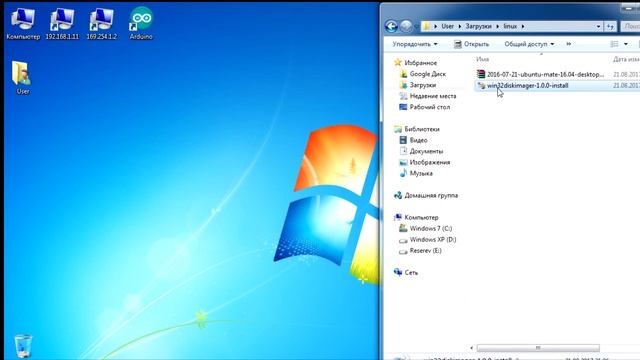Image resolution: width=640 pixels, height=360 pixels.
Task: Open drive Windows XP (D:)
Action: click(433, 239)
